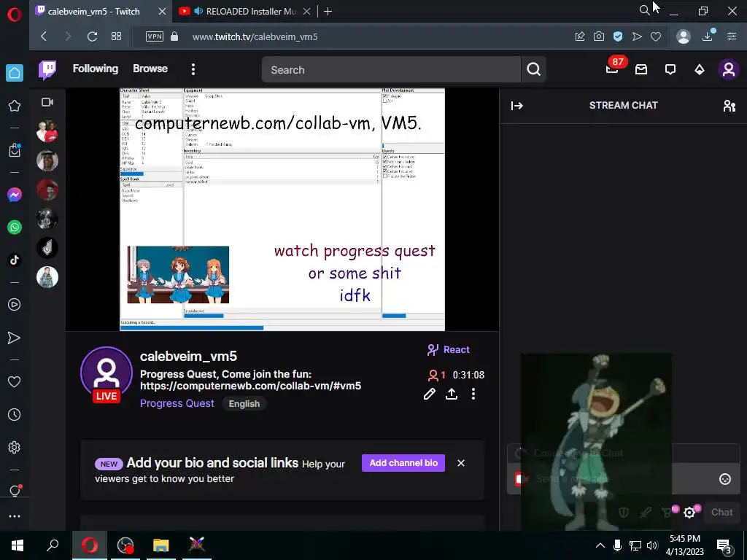Open Windows taskbar search
747x560 pixels.
[x=53, y=545]
